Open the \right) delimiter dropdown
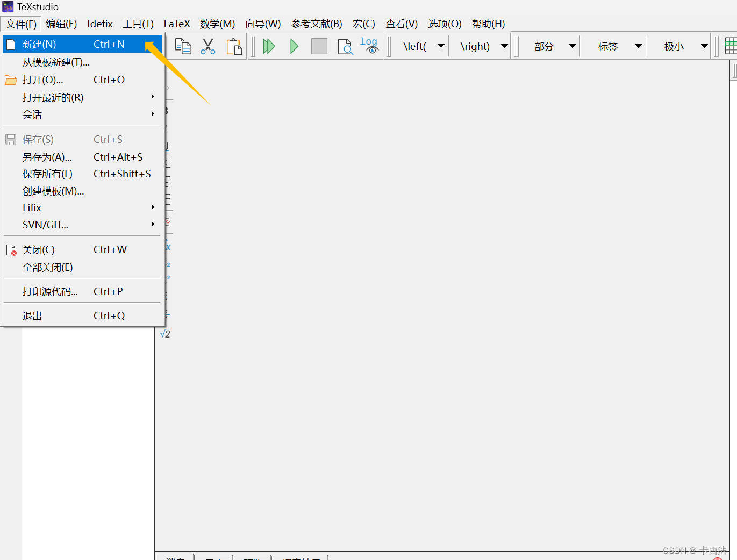Screen dimensions: 737x560 click(504, 46)
